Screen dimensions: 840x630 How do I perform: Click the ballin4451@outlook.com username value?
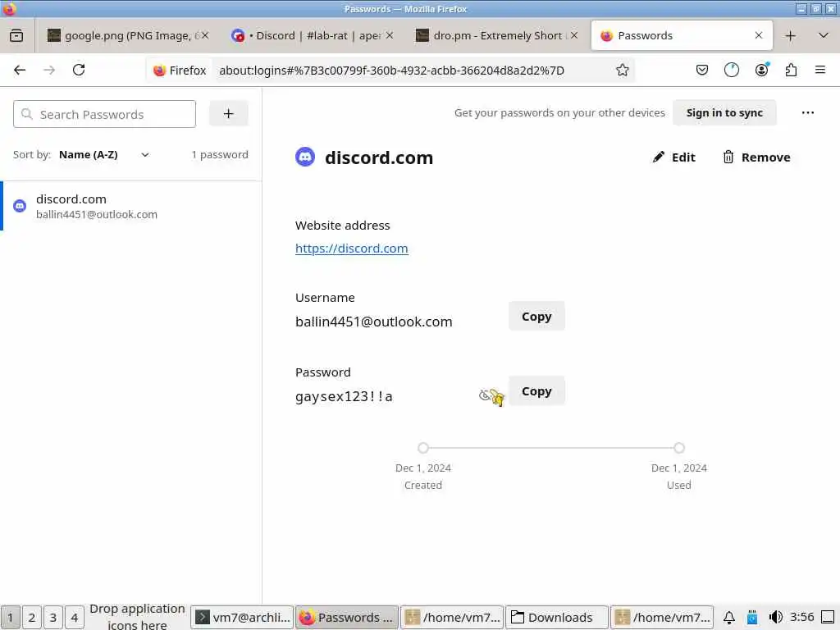[374, 322]
